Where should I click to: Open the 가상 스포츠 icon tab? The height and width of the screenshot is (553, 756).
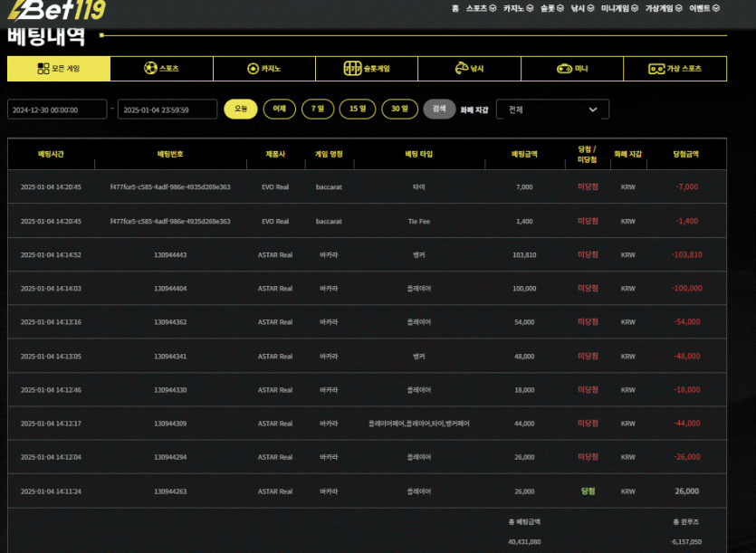(x=675, y=69)
